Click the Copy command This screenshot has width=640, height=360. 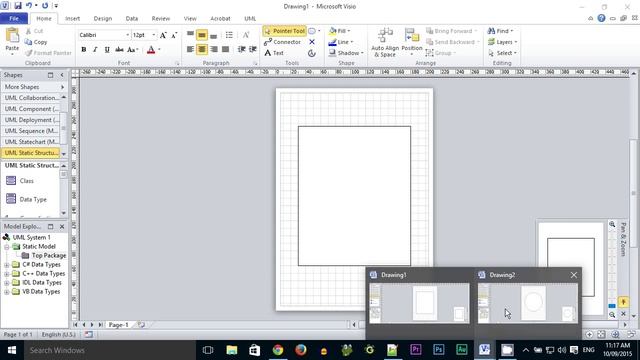[x=36, y=42]
